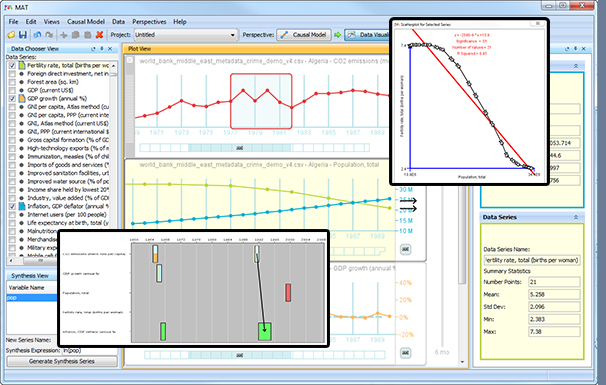
Task: Click the add plus toolbar icon
Action: 64,35
